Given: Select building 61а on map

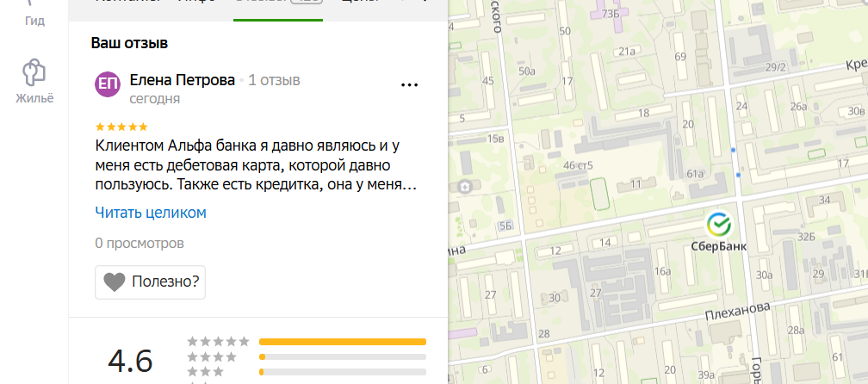Looking at the screenshot, I should 695,174.
